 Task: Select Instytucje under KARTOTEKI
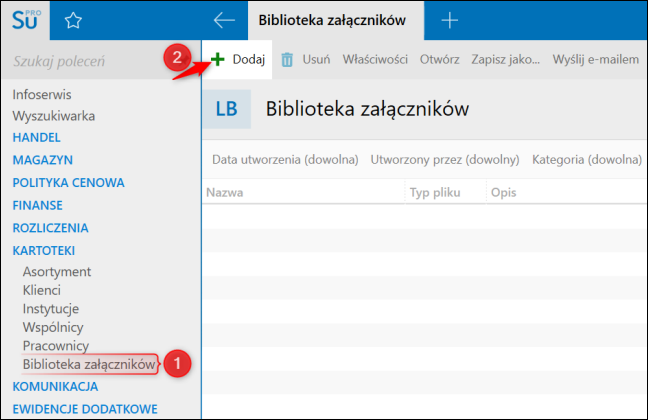pos(51,309)
